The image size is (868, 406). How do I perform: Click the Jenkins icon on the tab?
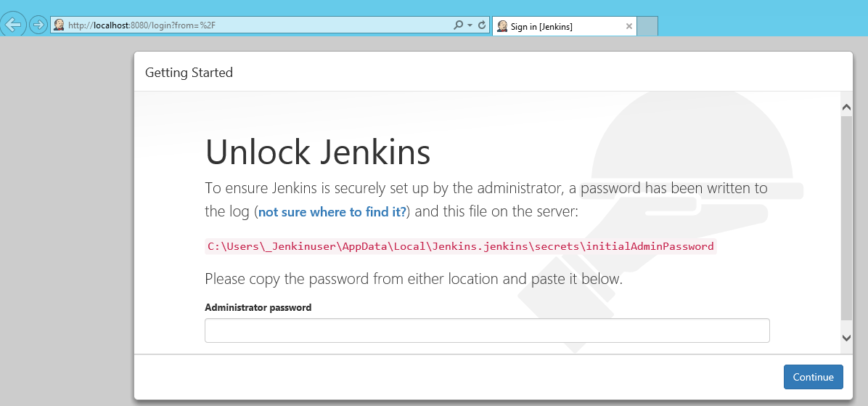click(502, 26)
